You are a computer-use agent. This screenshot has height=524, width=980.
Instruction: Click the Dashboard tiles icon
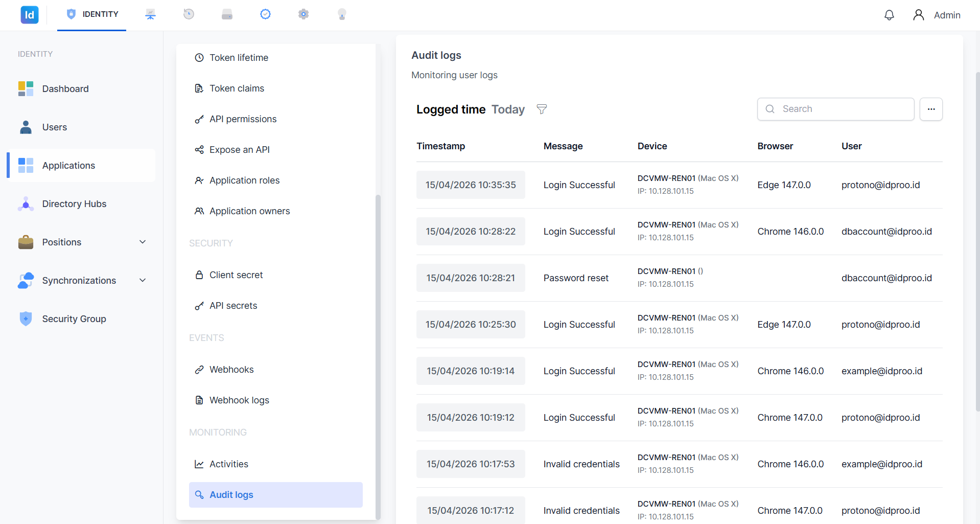coord(26,88)
